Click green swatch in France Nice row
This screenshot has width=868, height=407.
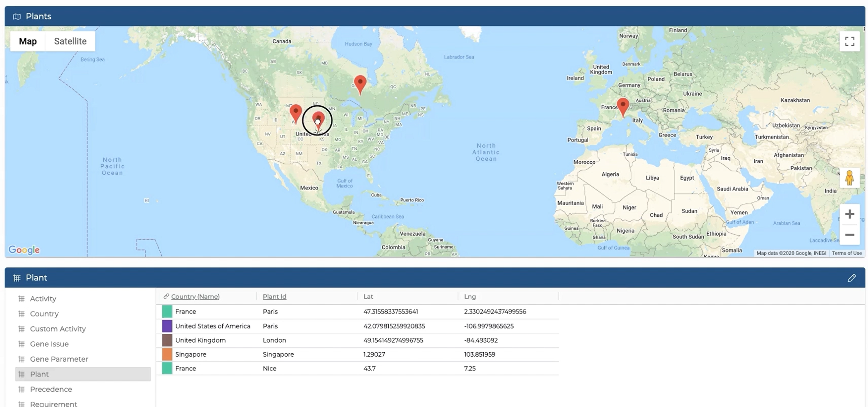pyautogui.click(x=167, y=368)
